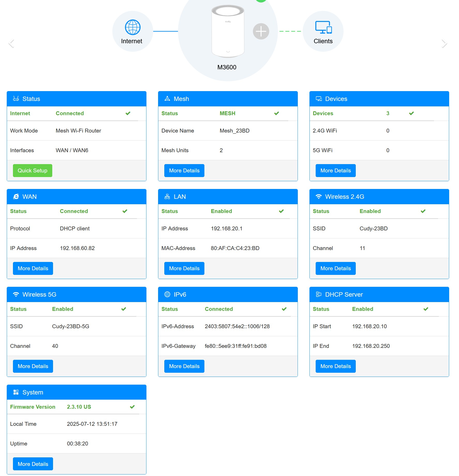Click the M3600 router image
This screenshot has width=459, height=476.
pos(228,31)
